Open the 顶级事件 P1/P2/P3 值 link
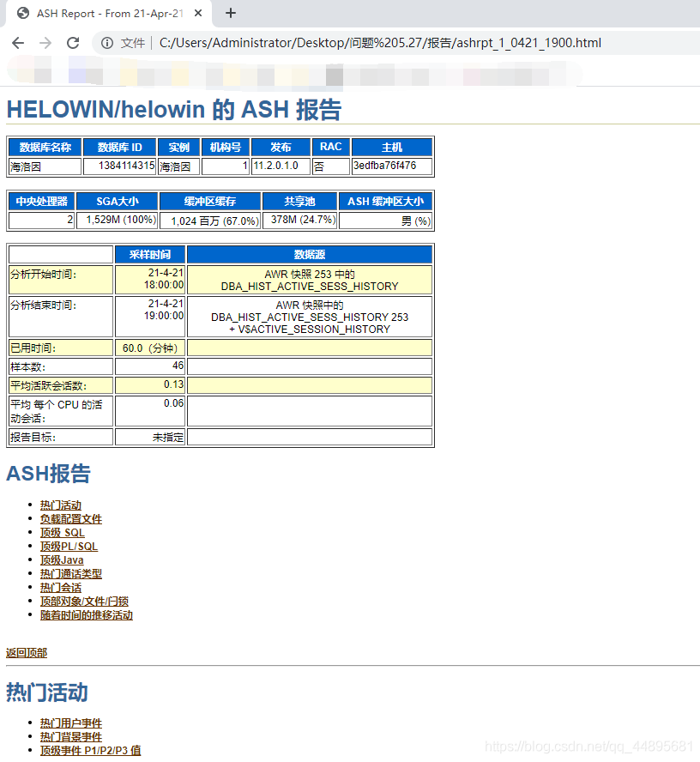 [x=90, y=750]
